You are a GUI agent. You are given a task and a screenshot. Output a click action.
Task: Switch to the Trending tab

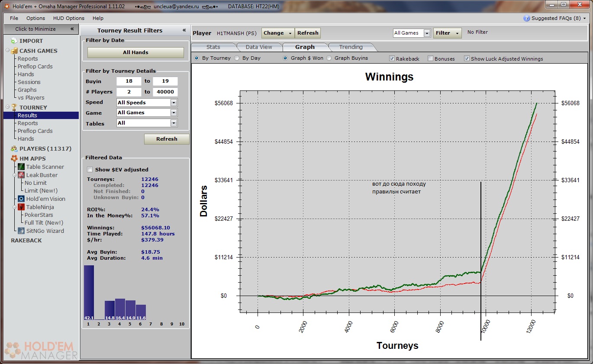pyautogui.click(x=351, y=47)
